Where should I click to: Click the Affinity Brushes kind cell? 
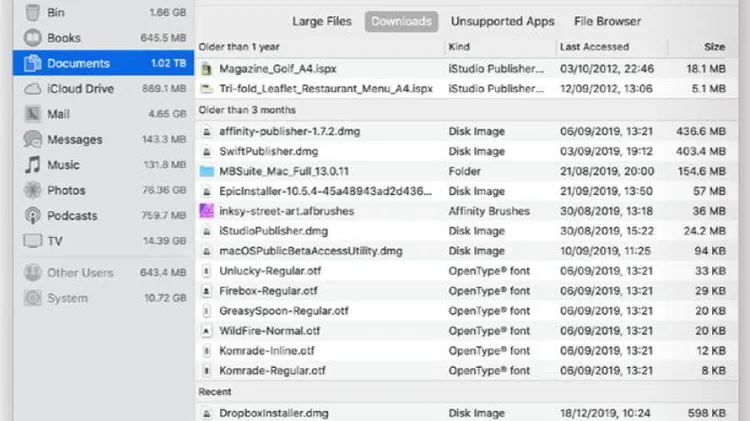[x=489, y=211]
